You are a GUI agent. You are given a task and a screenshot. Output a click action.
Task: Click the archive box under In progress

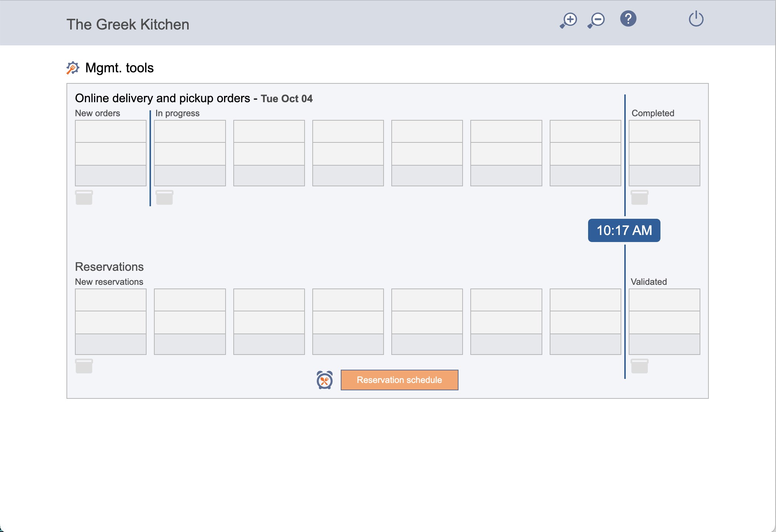[x=164, y=197]
